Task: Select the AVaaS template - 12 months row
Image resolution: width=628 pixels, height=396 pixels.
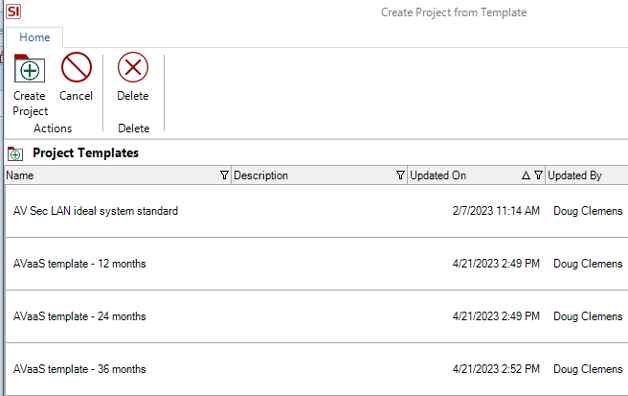Action: click(316, 264)
